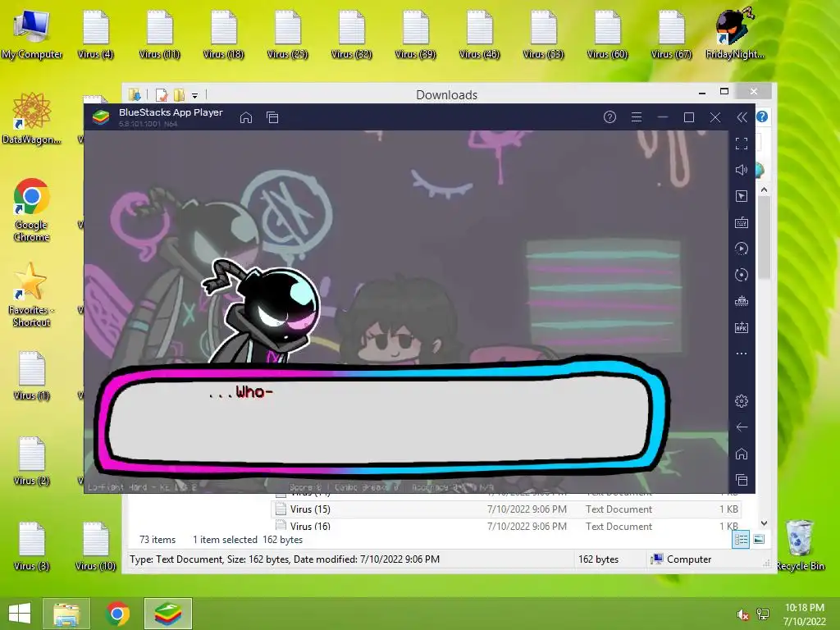Select the Virus (39) desktop file
The image size is (840, 630).
tap(415, 34)
